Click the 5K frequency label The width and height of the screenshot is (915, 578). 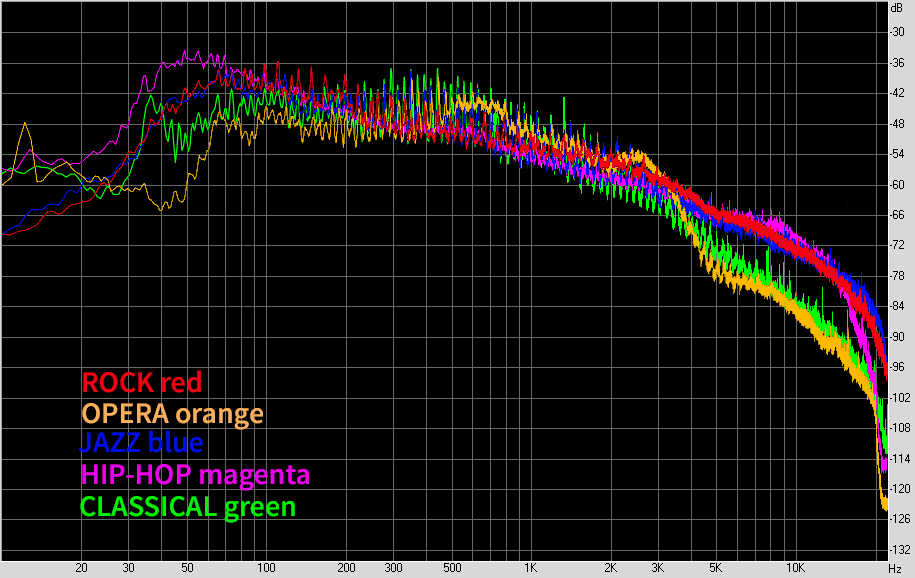pyautogui.click(x=715, y=567)
